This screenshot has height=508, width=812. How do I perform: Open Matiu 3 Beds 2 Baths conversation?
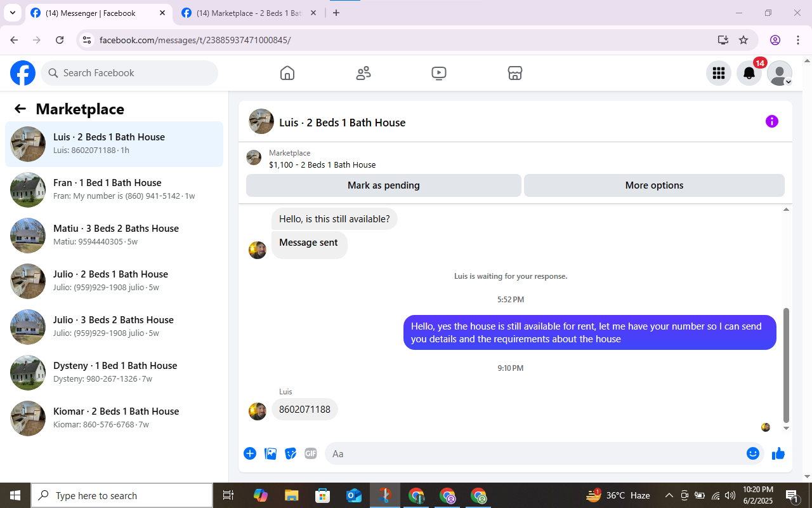[114, 236]
